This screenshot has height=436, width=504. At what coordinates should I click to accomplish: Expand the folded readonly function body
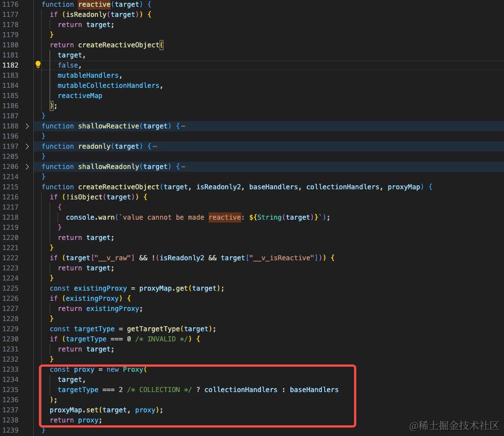[27, 146]
